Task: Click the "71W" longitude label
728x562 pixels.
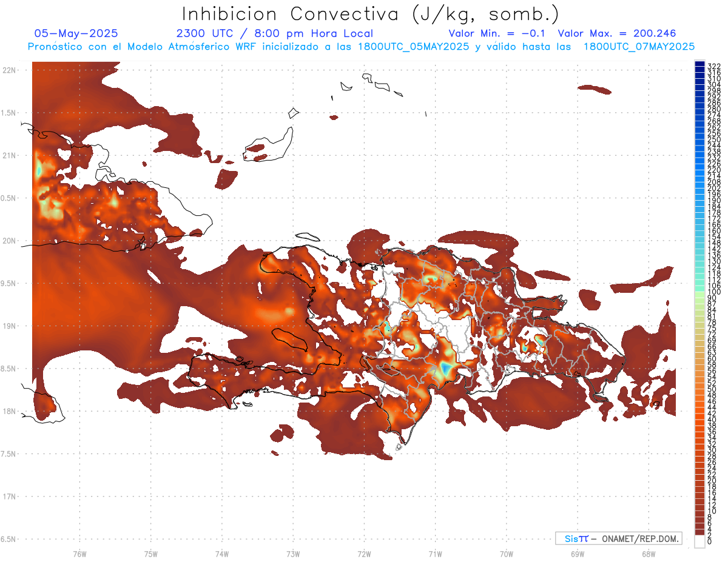Action: pos(435,554)
